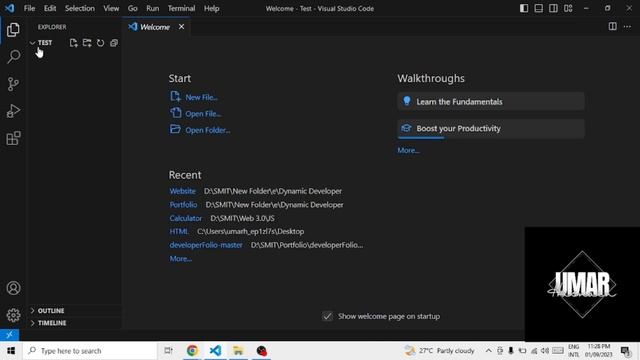Open the recent Website folder
Viewport: 640px width, 360px height.
[182, 191]
